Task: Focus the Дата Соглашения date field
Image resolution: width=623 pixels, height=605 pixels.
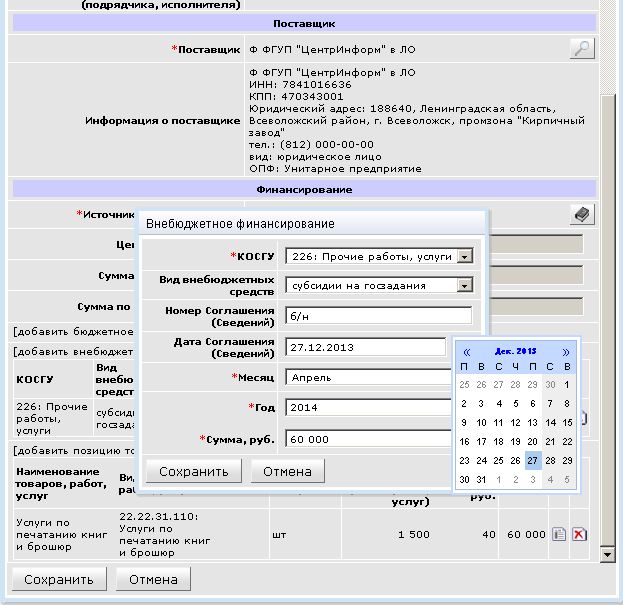Action: coord(366,347)
